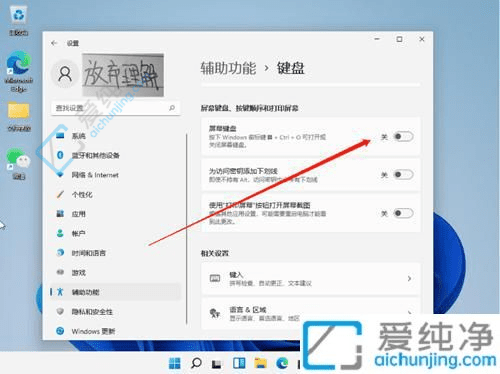Click the user account avatar icon
This screenshot has width=500, height=374.
(x=65, y=74)
